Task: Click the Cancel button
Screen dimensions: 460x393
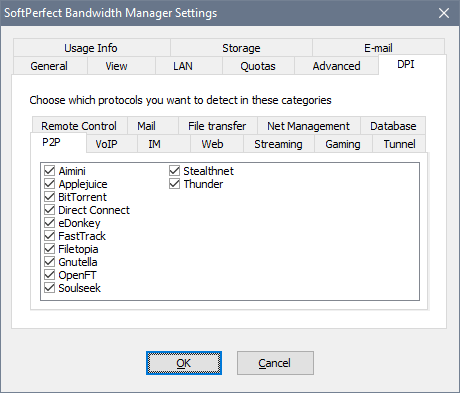Action: (275, 363)
